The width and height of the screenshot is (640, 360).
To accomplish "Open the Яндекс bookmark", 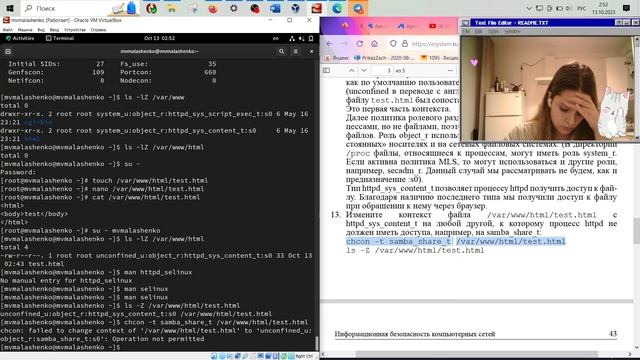I will pyautogui.click(x=337, y=58).
